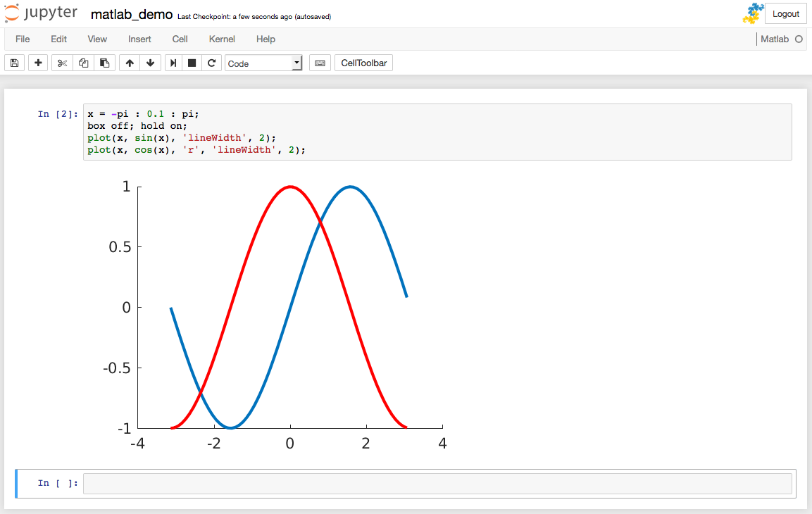
Task: Click the empty input cell at bottom
Action: 437,484
